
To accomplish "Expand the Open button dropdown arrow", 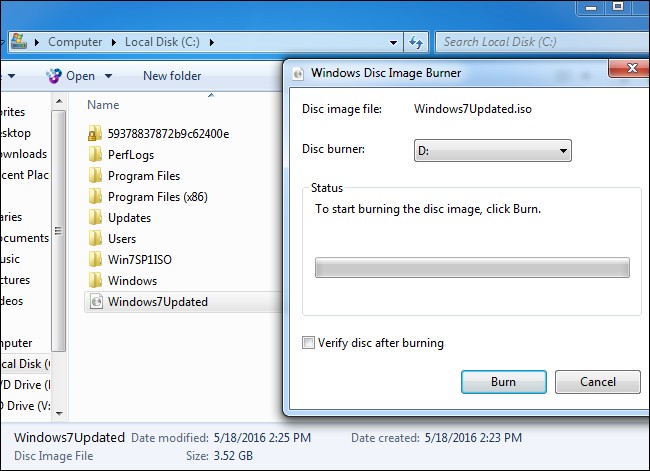I will 109,76.
